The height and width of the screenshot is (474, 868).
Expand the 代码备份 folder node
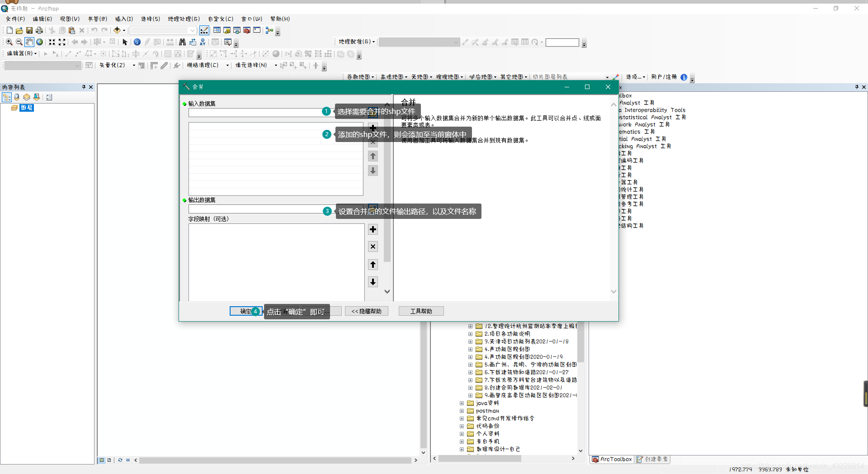coord(462,427)
